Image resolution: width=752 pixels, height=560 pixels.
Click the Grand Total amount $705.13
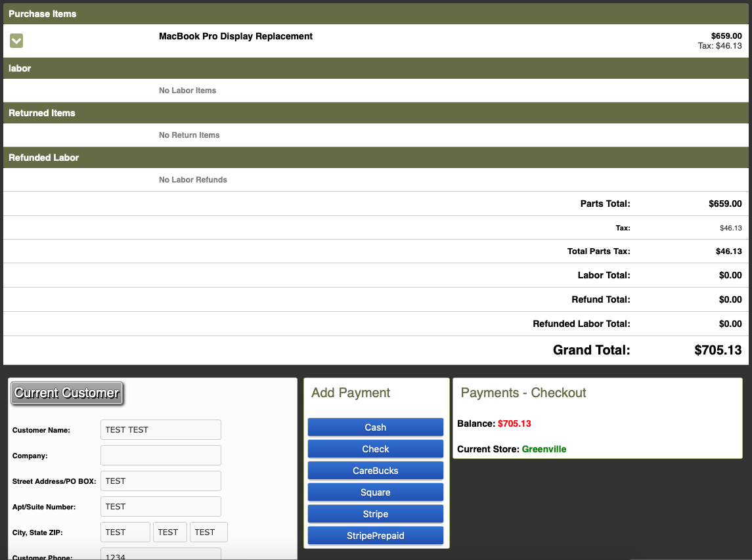coord(717,350)
